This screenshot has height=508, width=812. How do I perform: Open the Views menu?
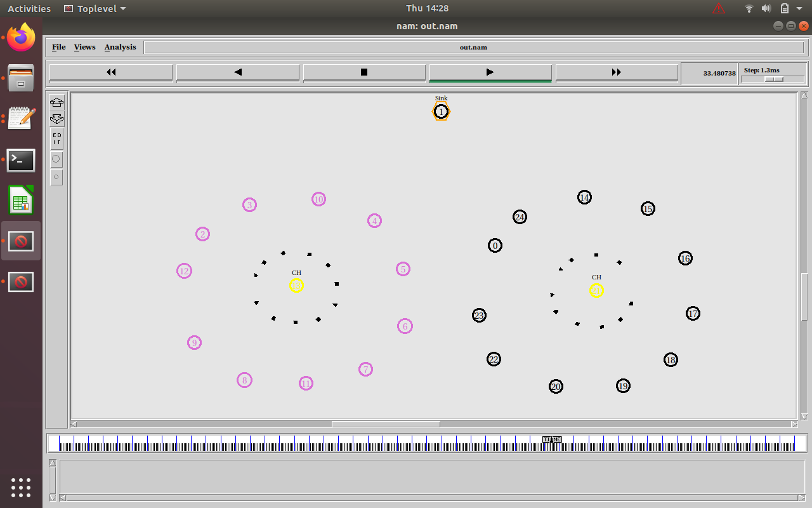click(x=84, y=47)
